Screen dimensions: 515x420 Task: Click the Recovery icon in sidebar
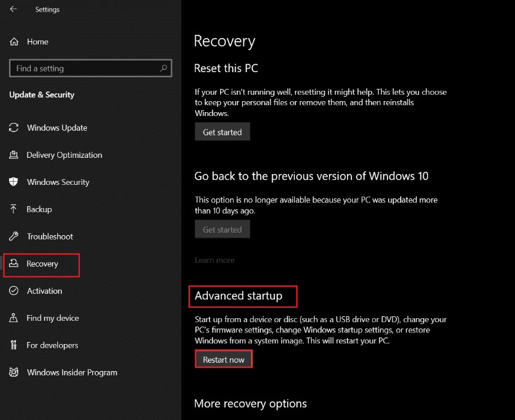tap(14, 263)
